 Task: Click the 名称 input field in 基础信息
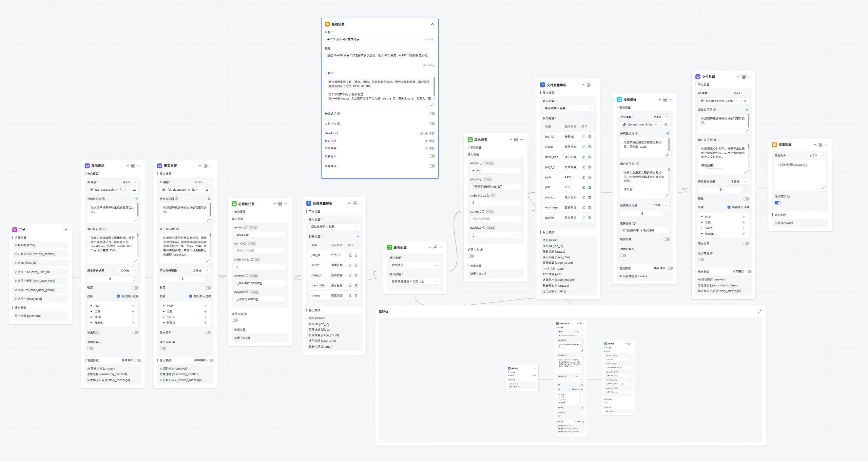(380, 39)
